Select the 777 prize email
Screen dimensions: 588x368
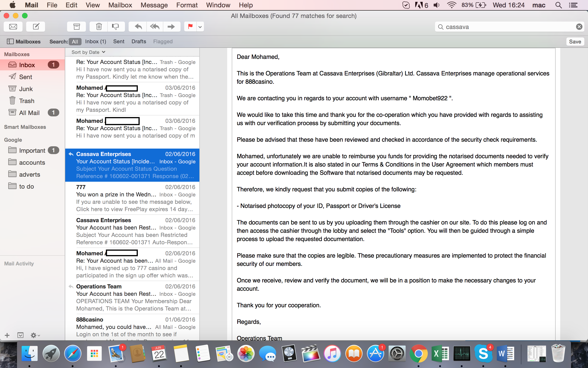click(133, 198)
